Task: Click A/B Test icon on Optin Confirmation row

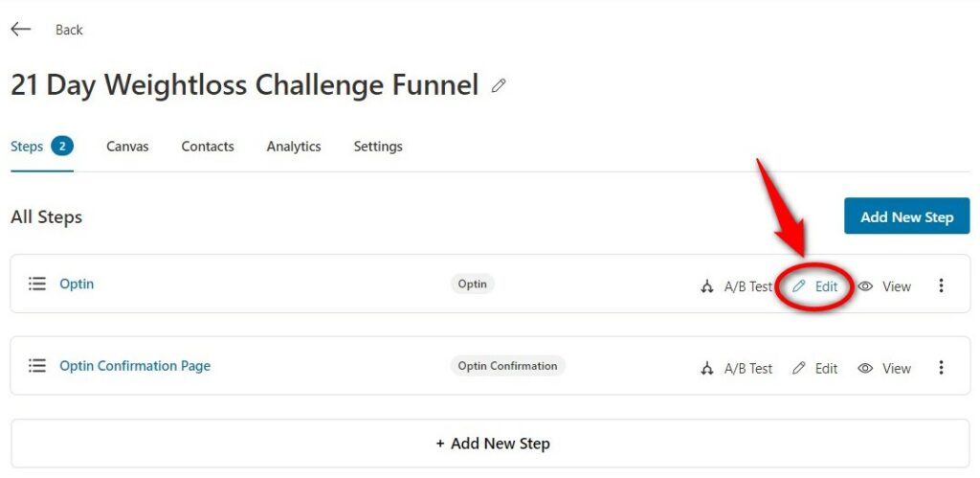Action: pos(707,369)
